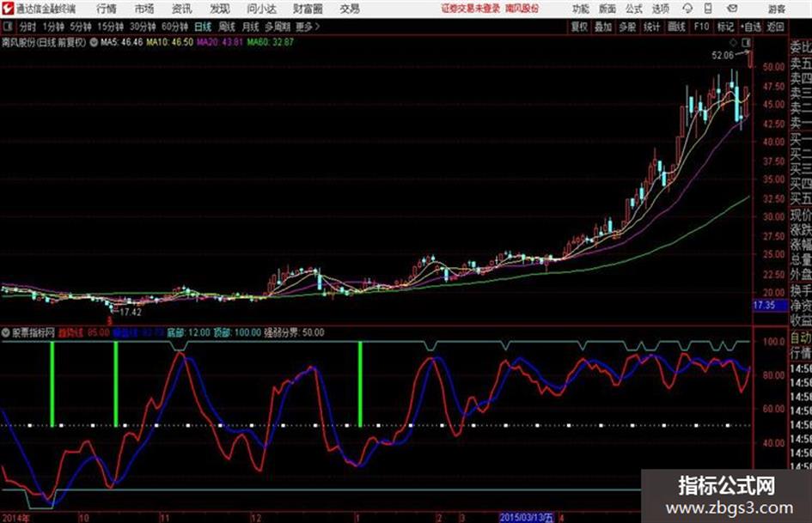Screen dimensions: 812x523
Task: Click the 17.42 low price label
Action: 131,313
